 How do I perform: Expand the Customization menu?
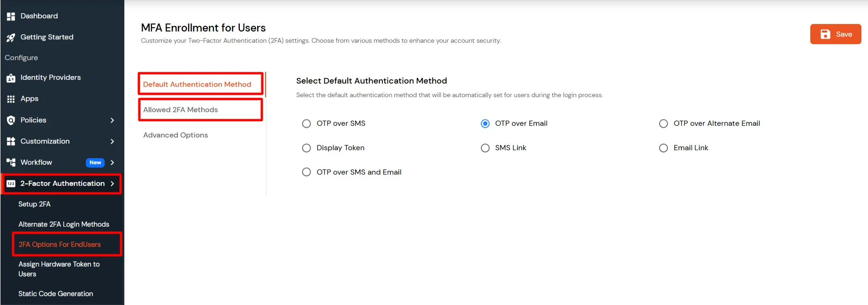112,141
